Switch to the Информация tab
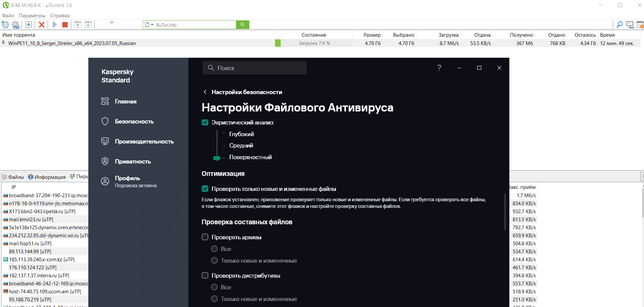Viewport: 644px width, 307px height. (x=47, y=177)
